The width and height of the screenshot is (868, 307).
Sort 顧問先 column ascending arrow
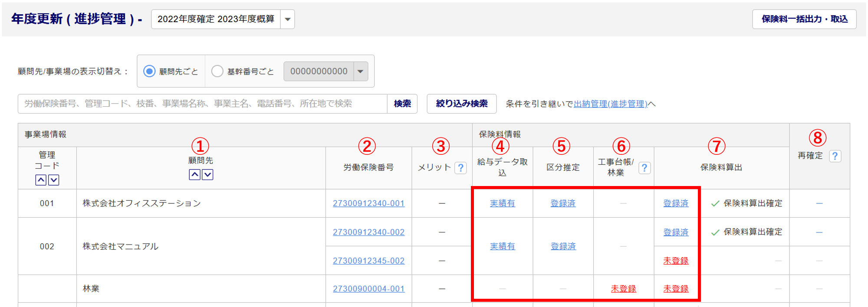[195, 174]
